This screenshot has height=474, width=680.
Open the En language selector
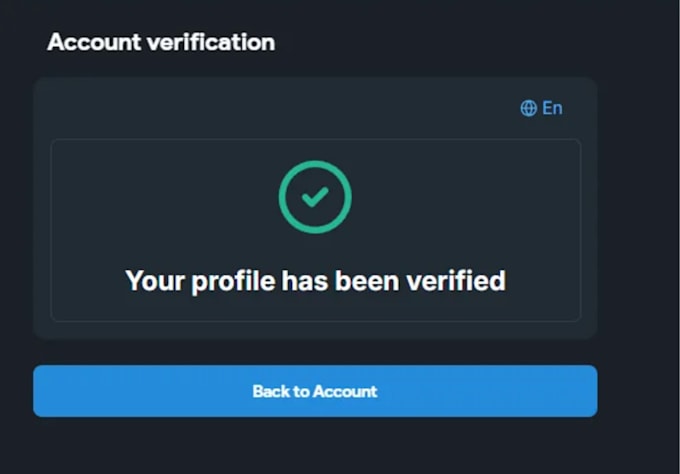(541, 108)
